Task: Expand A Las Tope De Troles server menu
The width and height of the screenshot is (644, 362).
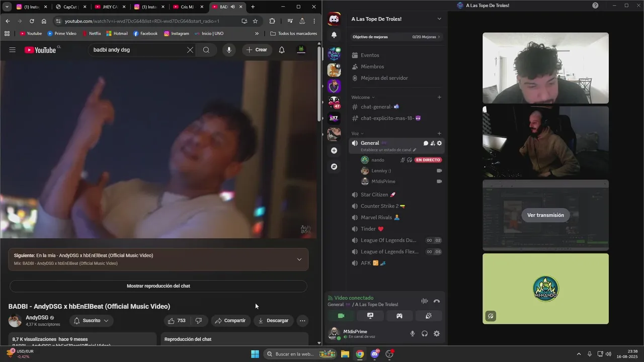Action: click(396, 19)
